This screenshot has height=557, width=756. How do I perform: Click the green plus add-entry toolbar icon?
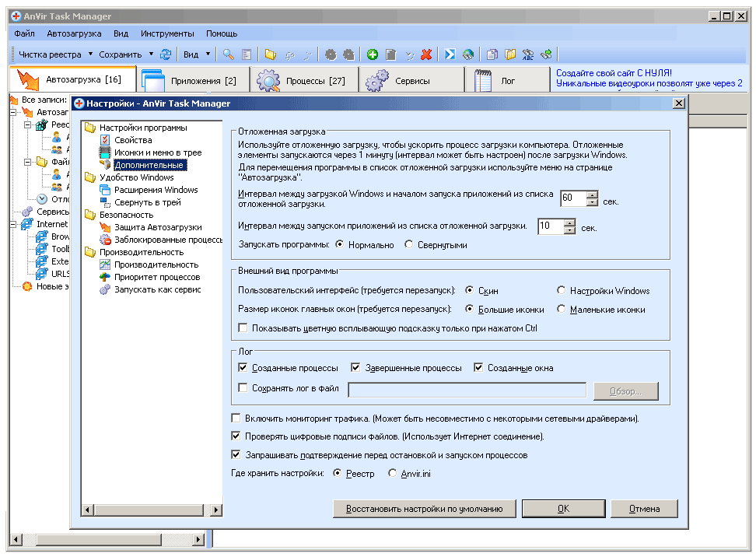click(x=373, y=54)
